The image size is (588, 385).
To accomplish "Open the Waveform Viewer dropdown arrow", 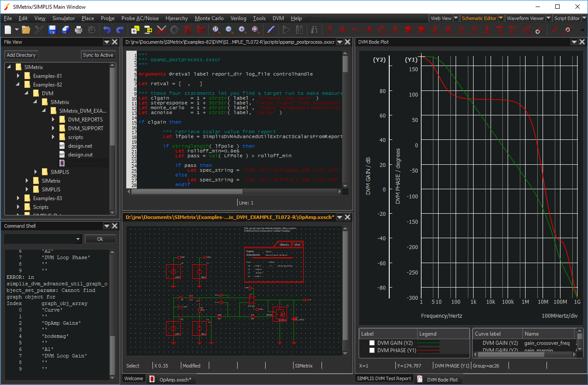I will coord(549,18).
